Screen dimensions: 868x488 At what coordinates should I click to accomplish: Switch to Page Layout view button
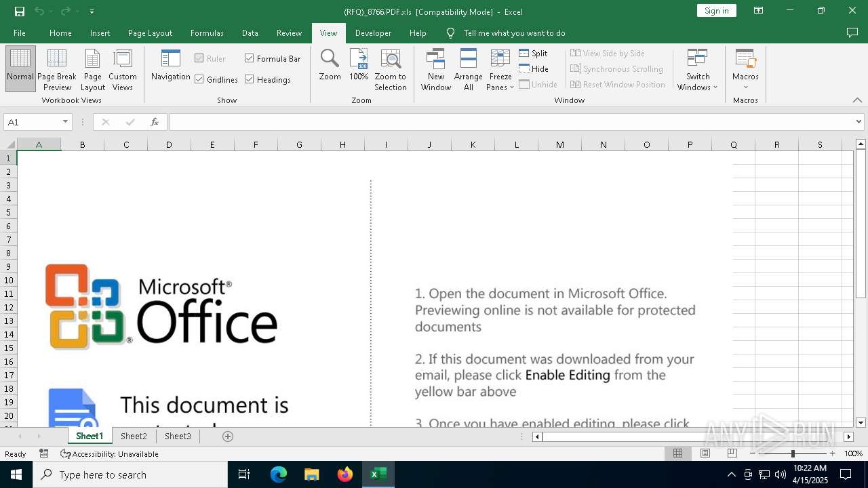point(93,68)
